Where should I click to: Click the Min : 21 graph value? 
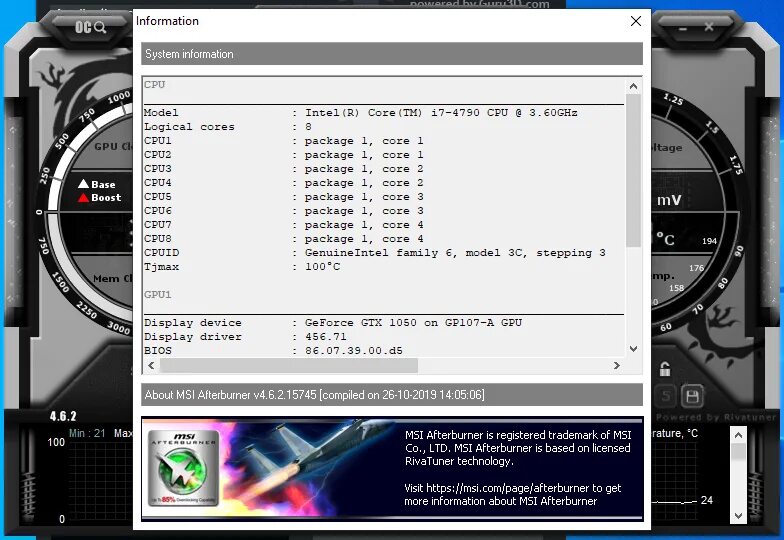[87, 434]
